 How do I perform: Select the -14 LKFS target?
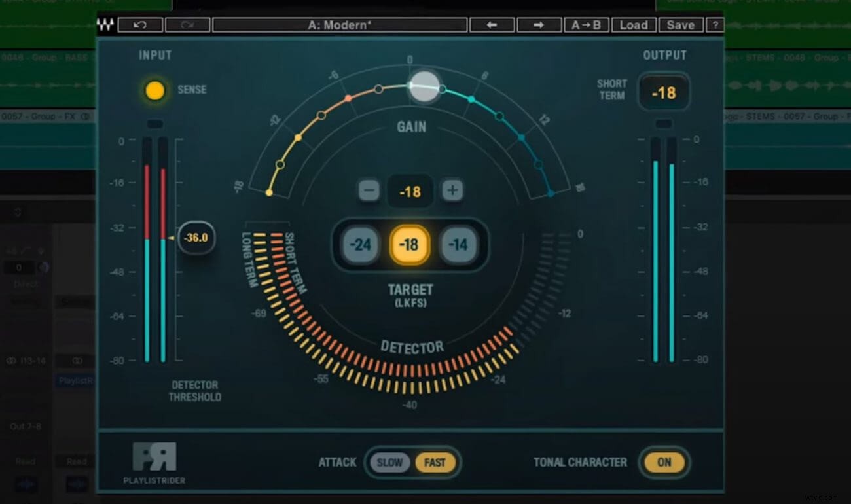(x=459, y=245)
